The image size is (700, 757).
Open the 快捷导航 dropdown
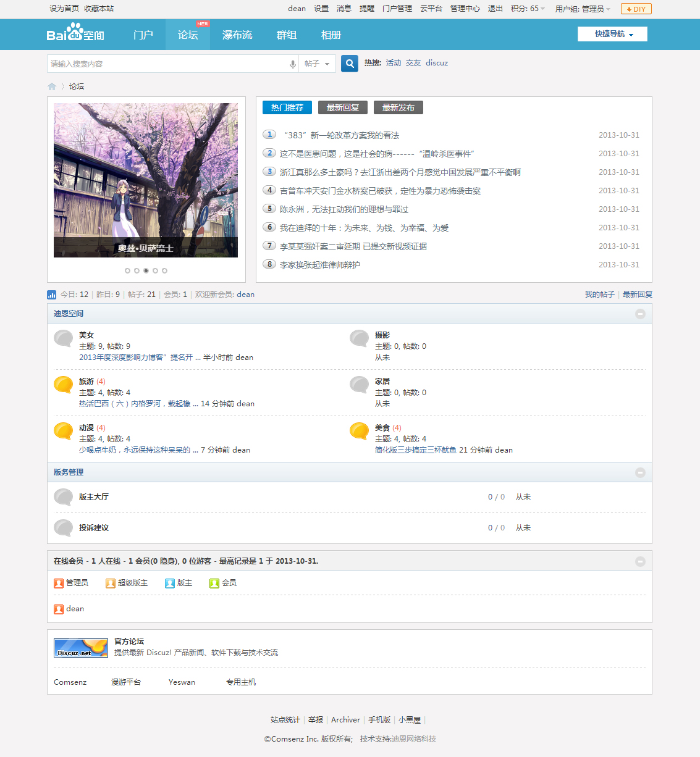(x=612, y=34)
